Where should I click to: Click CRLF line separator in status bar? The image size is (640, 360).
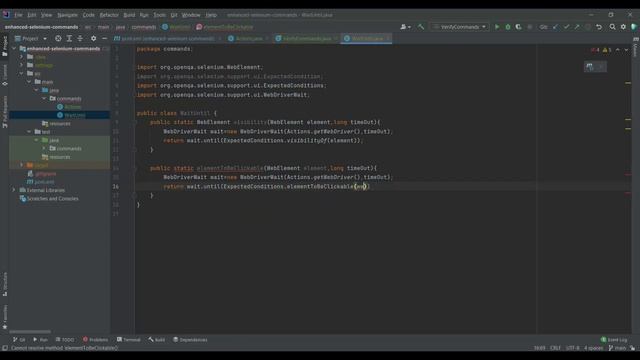[x=555, y=348]
